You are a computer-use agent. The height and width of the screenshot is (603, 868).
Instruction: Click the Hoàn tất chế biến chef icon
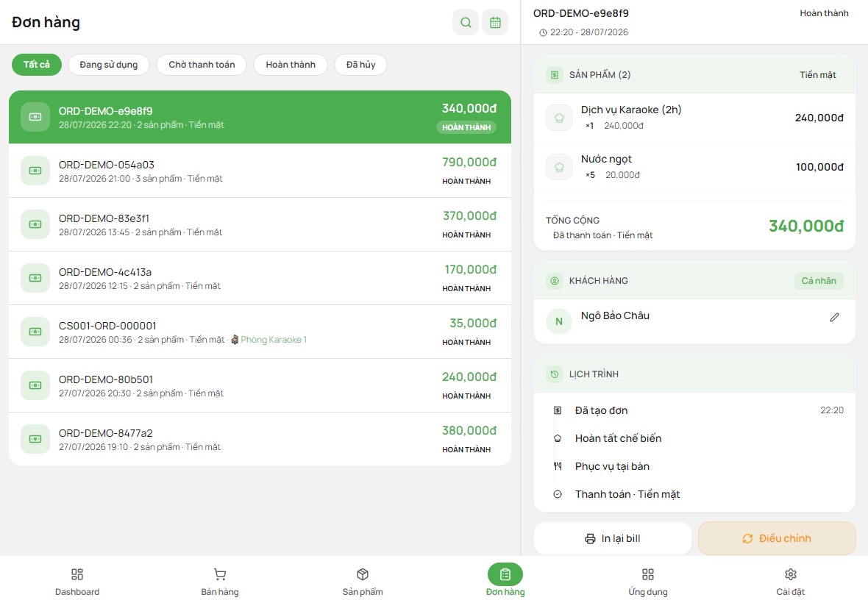(558, 438)
